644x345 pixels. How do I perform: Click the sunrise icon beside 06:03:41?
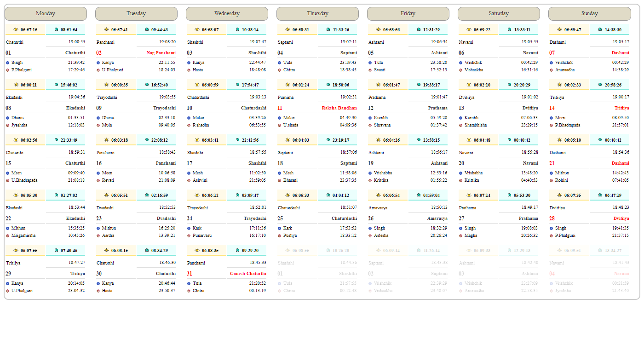197,140
